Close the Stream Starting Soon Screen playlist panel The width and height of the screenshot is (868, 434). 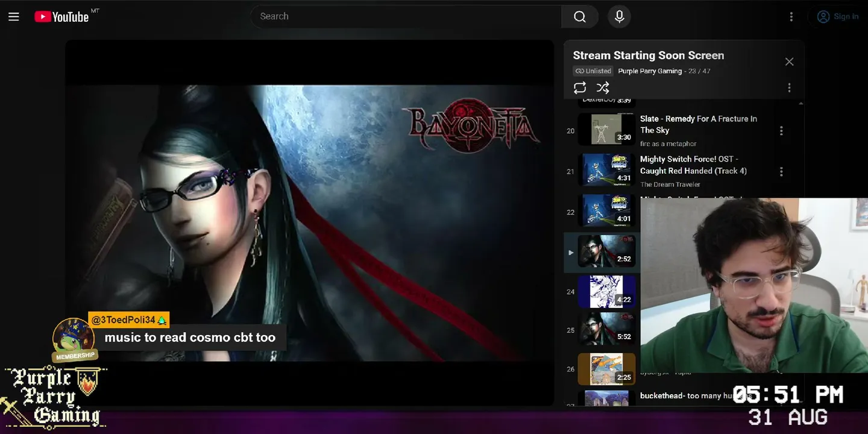[789, 61]
